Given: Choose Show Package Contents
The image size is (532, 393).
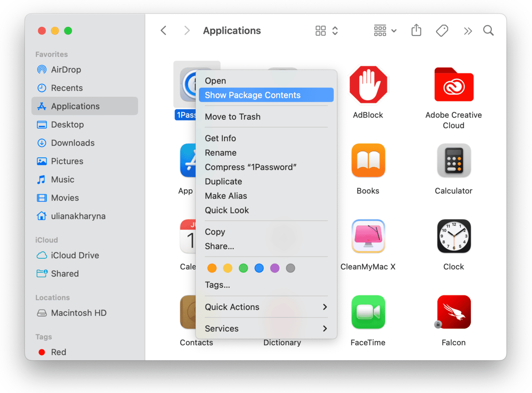Looking at the screenshot, I should 266,95.
